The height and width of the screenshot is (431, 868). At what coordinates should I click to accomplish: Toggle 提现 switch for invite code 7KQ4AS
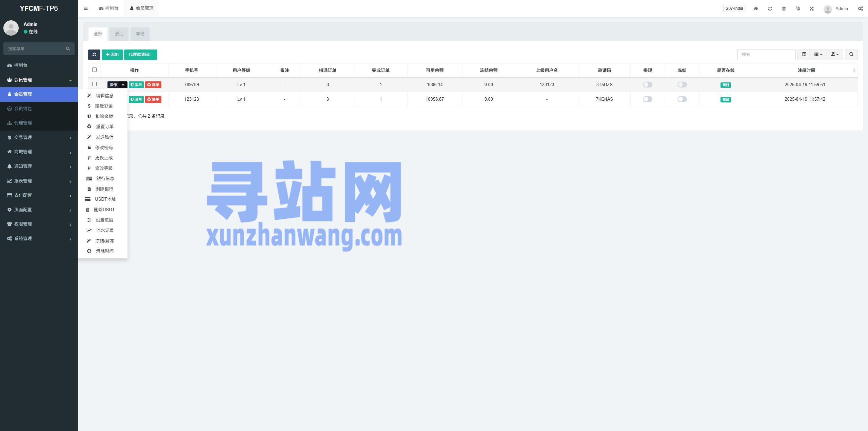(x=648, y=99)
